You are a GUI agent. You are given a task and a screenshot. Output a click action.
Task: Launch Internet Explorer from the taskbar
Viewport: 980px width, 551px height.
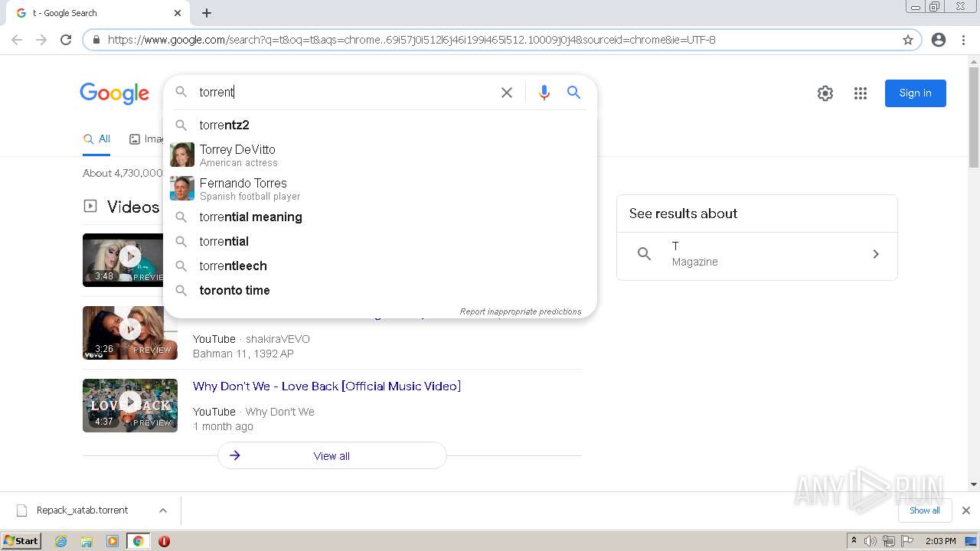pos(61,541)
